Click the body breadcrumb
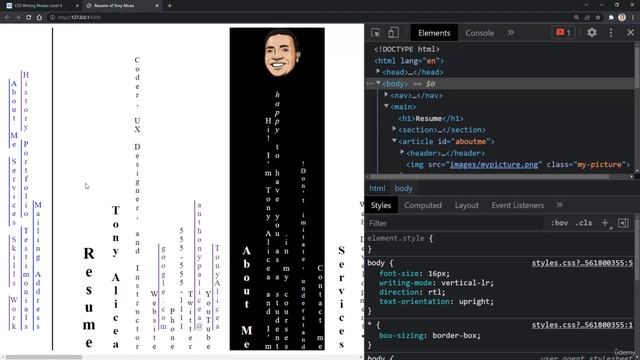Screen dimensions: 640x360 404,188
